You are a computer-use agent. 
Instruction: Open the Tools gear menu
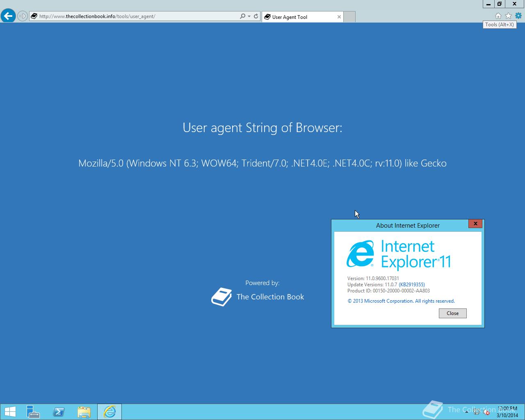[x=518, y=16]
